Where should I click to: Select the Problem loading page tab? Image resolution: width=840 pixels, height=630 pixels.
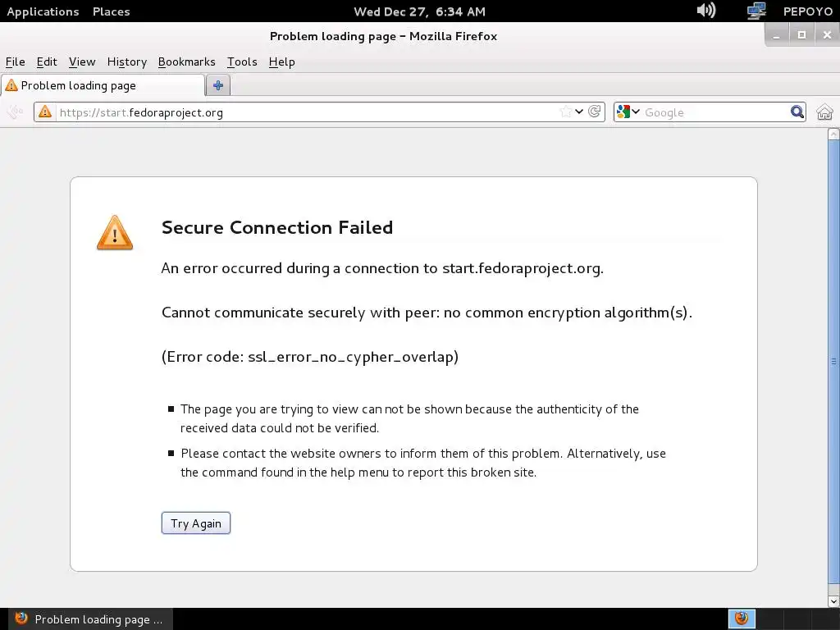click(103, 85)
